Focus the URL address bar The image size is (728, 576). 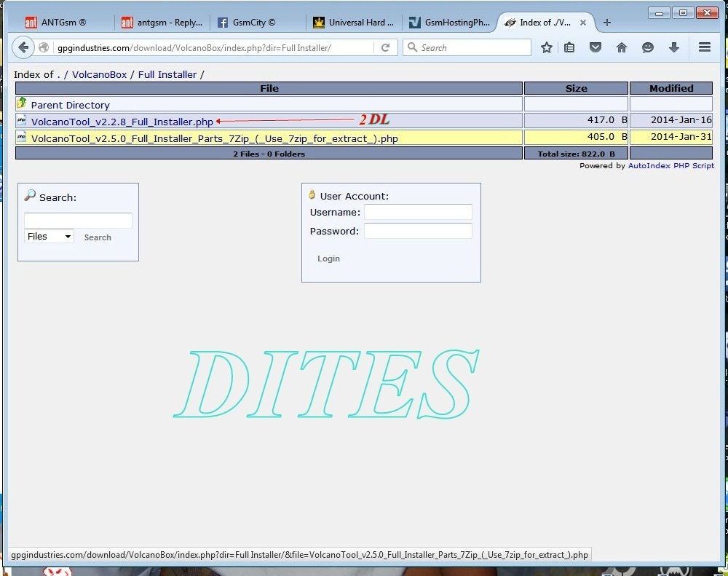click(x=213, y=47)
